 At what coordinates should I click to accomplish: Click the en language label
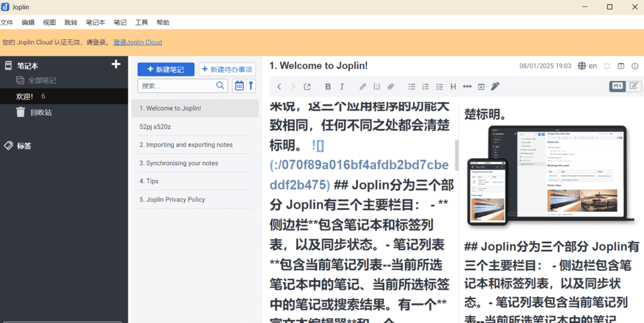[592, 65]
